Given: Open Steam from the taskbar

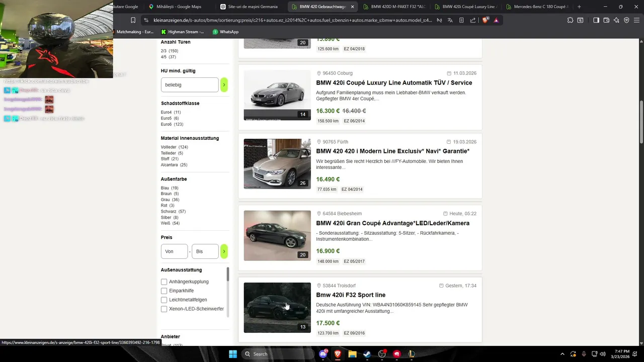Looking at the screenshot, I should tap(367, 354).
